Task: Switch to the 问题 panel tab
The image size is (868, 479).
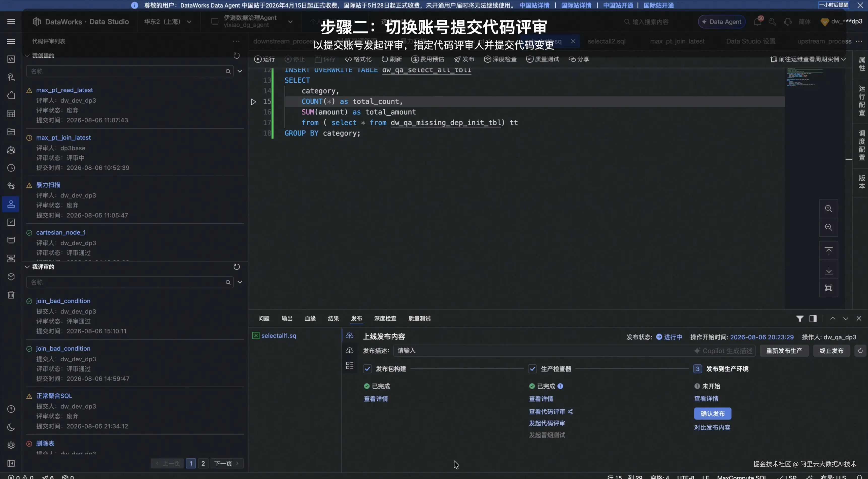Action: [x=264, y=318]
